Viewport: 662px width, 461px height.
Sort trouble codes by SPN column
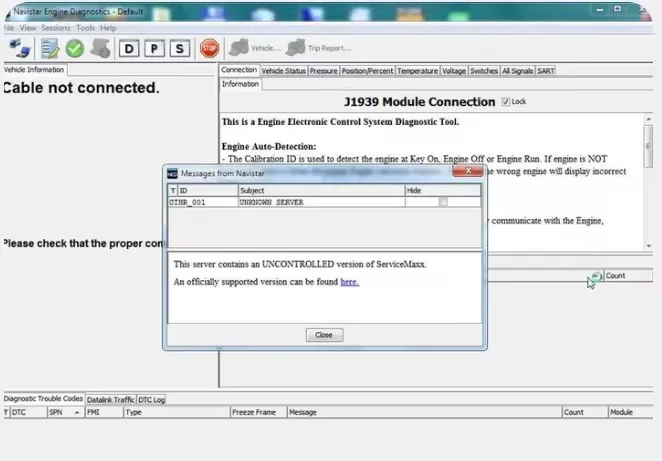[65, 412]
